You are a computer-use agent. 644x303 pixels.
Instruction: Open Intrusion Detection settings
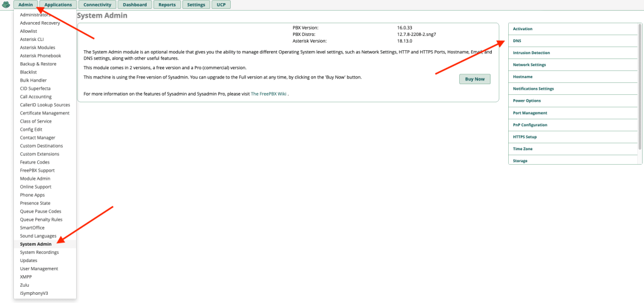point(531,53)
